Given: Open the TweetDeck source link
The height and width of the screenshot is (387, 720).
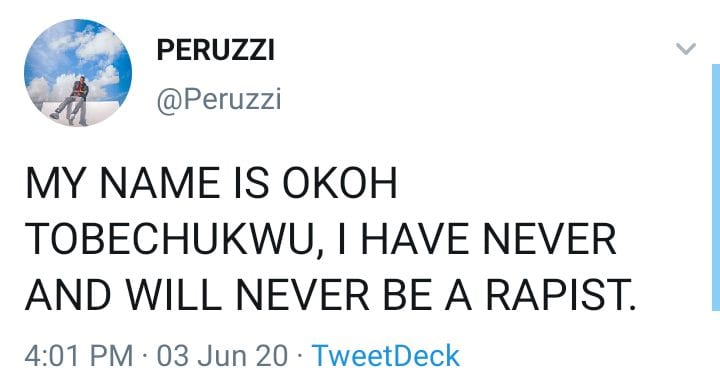Looking at the screenshot, I should [386, 356].
